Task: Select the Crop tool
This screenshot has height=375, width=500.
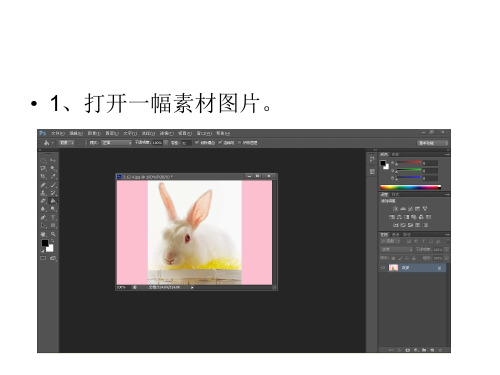Action: pyautogui.click(x=43, y=176)
